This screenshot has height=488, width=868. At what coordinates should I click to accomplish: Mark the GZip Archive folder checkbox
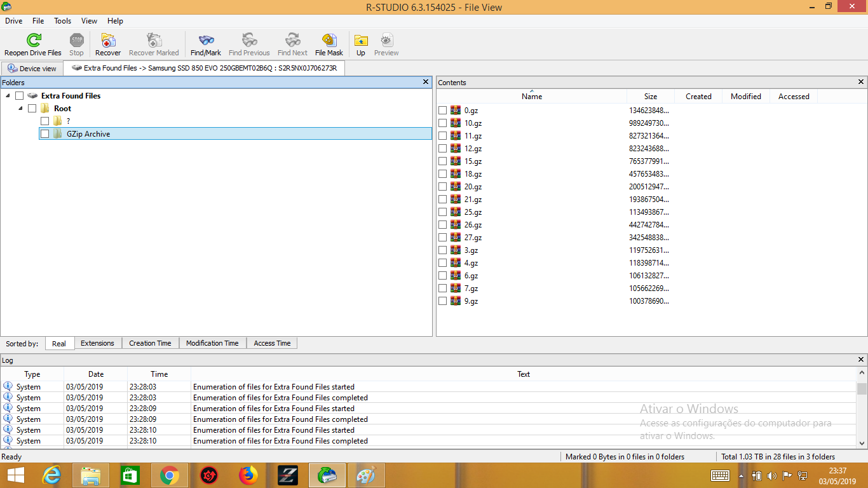click(x=44, y=134)
